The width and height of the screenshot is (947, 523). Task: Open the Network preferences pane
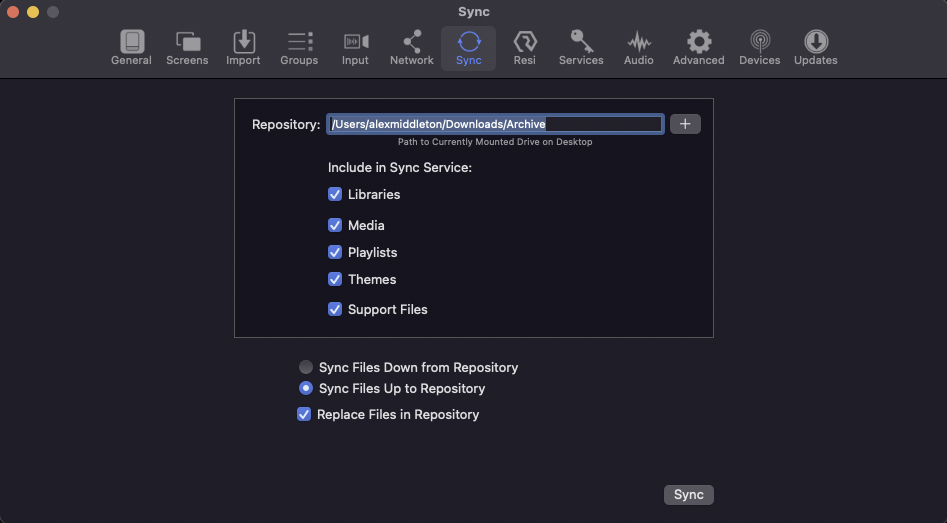click(x=412, y=48)
